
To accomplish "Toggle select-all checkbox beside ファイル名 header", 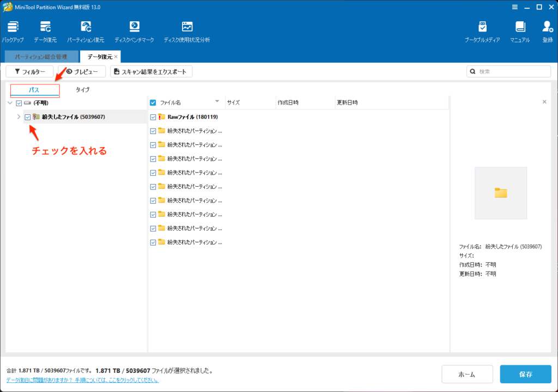I will click(x=153, y=102).
